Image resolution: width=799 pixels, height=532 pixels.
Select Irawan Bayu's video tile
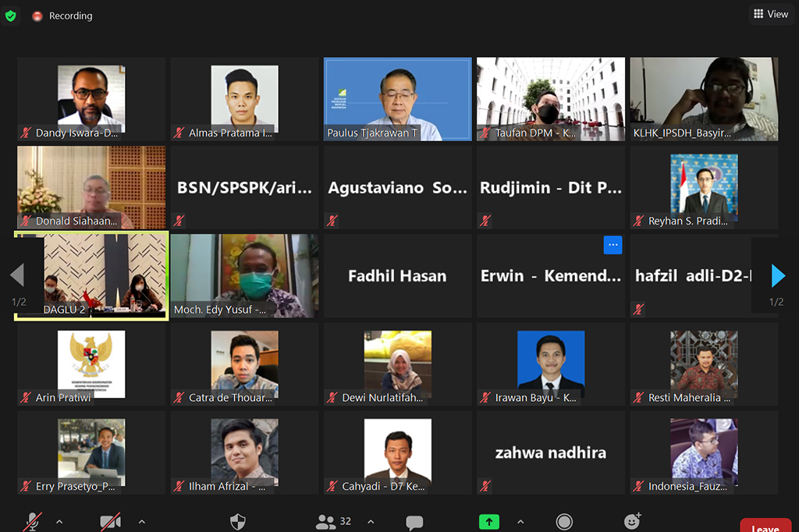click(551, 364)
